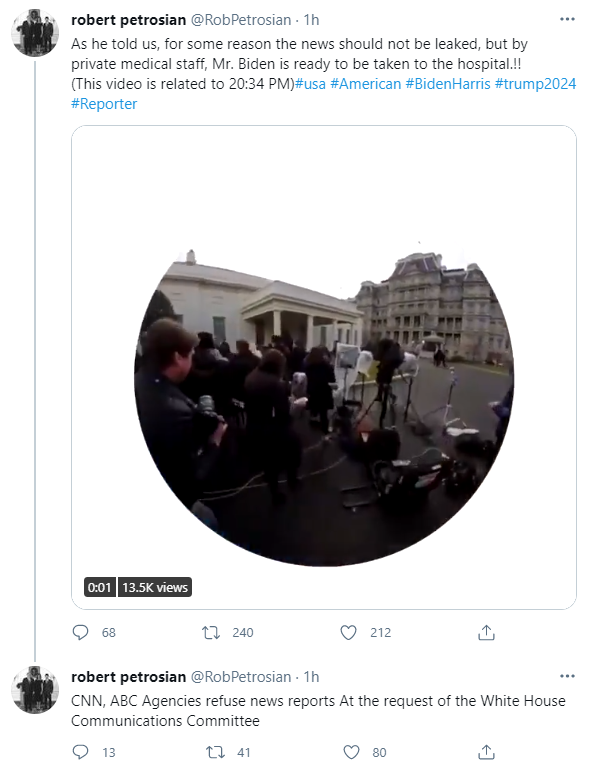Open profile picture on second tweet

35,689
